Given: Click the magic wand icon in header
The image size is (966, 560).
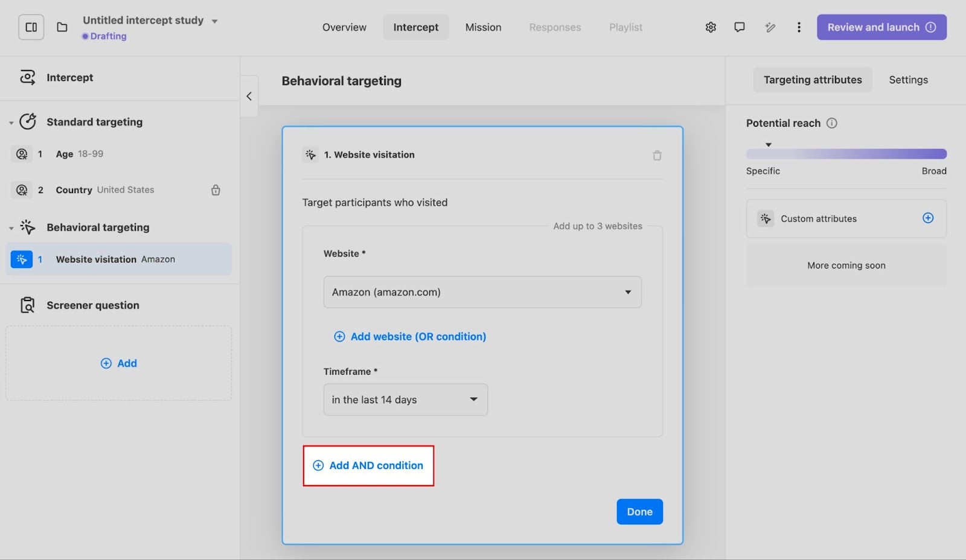Looking at the screenshot, I should coord(770,27).
